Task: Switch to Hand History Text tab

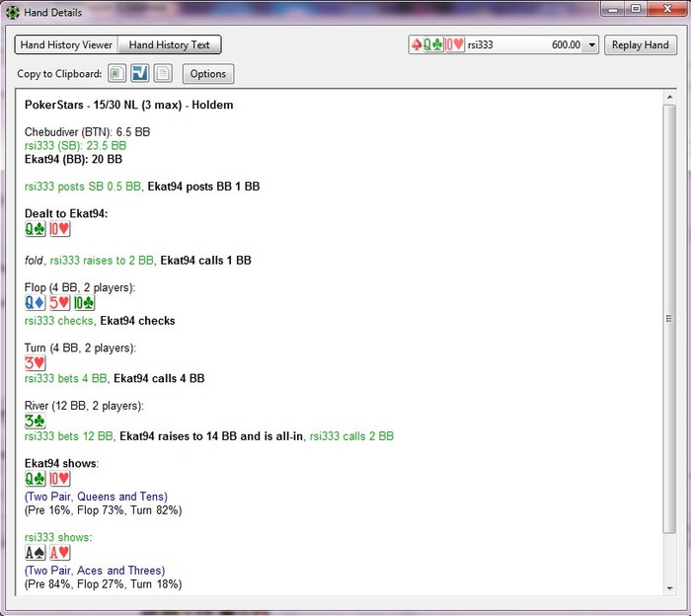Action: pos(169,45)
